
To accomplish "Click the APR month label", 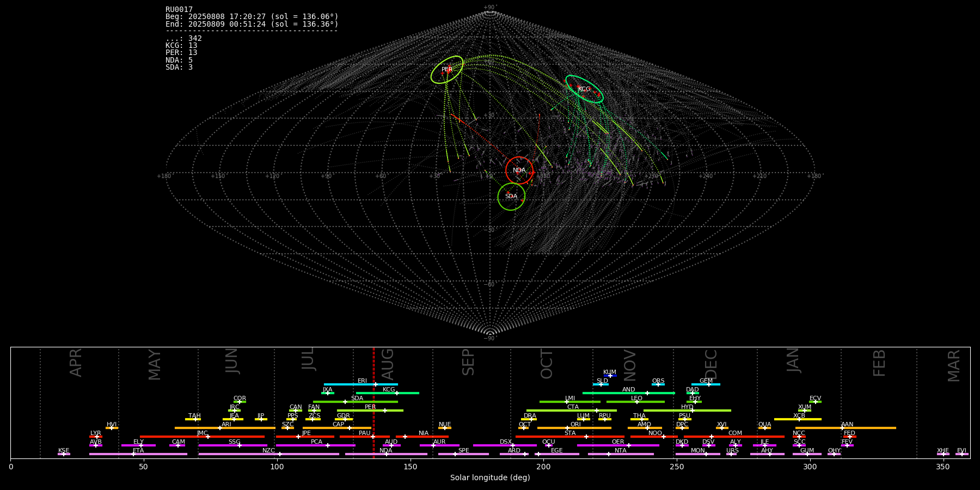I will click(x=76, y=363).
